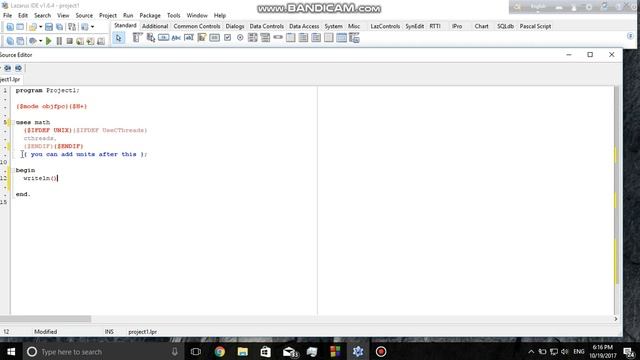The image size is (640, 360).
Task: Save the current file with floppy icon
Action: pos(49,27)
